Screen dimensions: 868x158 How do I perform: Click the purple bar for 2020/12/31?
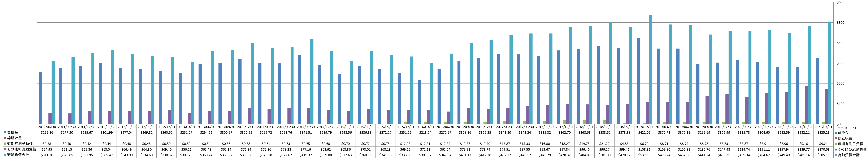click(x=807, y=105)
